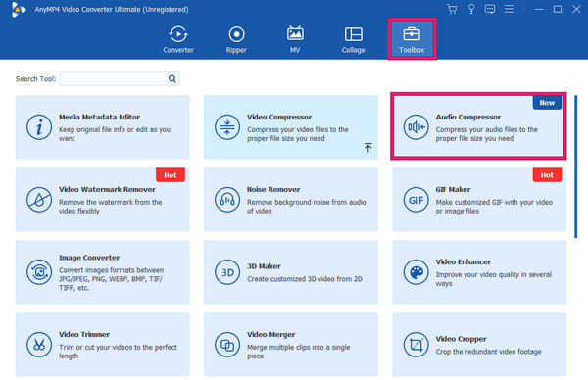588x380 pixels.
Task: Click the register key icon
Action: [x=471, y=9]
